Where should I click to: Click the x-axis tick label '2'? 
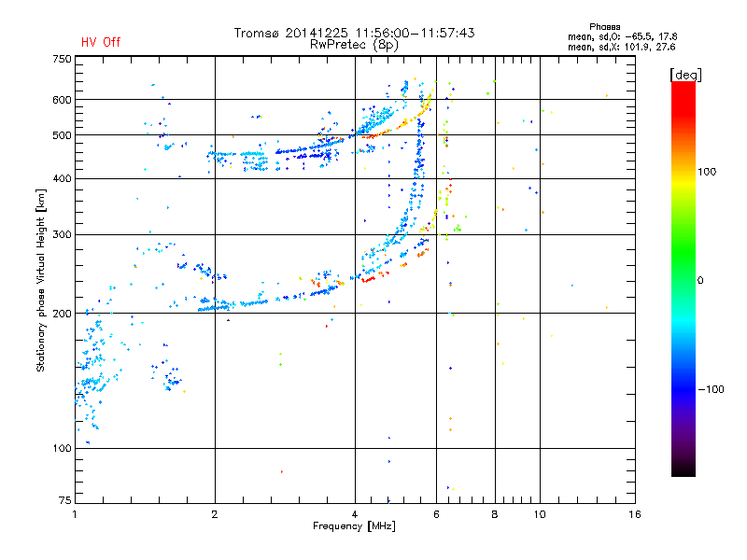pyautogui.click(x=215, y=514)
